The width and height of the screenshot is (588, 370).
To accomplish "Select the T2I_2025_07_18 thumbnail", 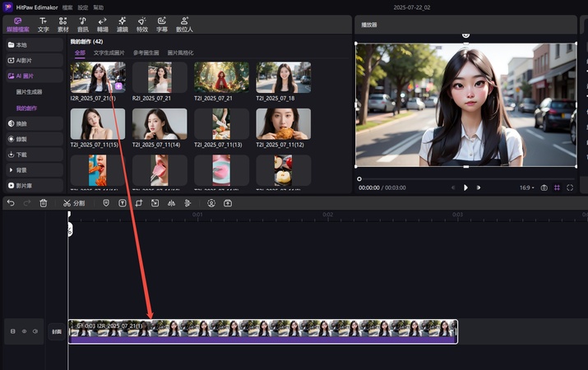I will [284, 77].
